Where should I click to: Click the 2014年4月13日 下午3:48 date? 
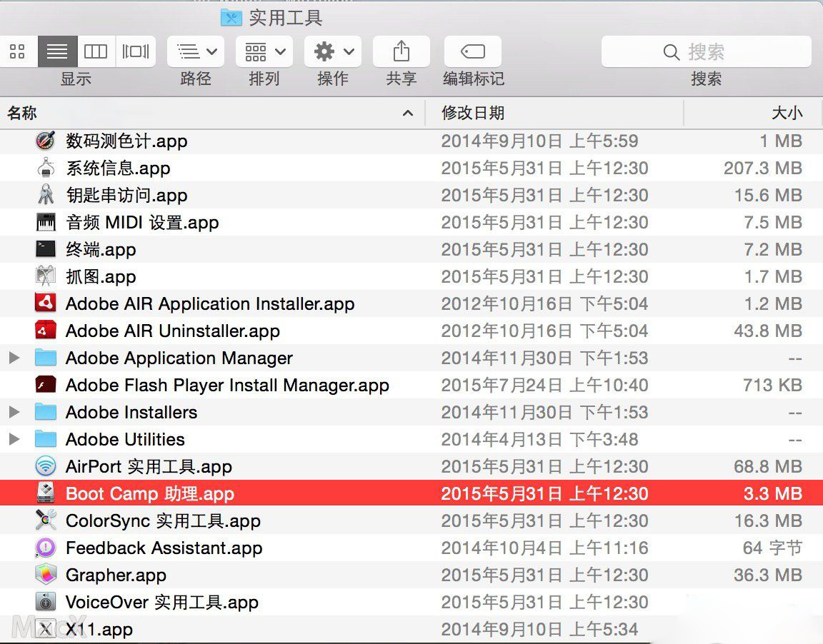[539, 439]
